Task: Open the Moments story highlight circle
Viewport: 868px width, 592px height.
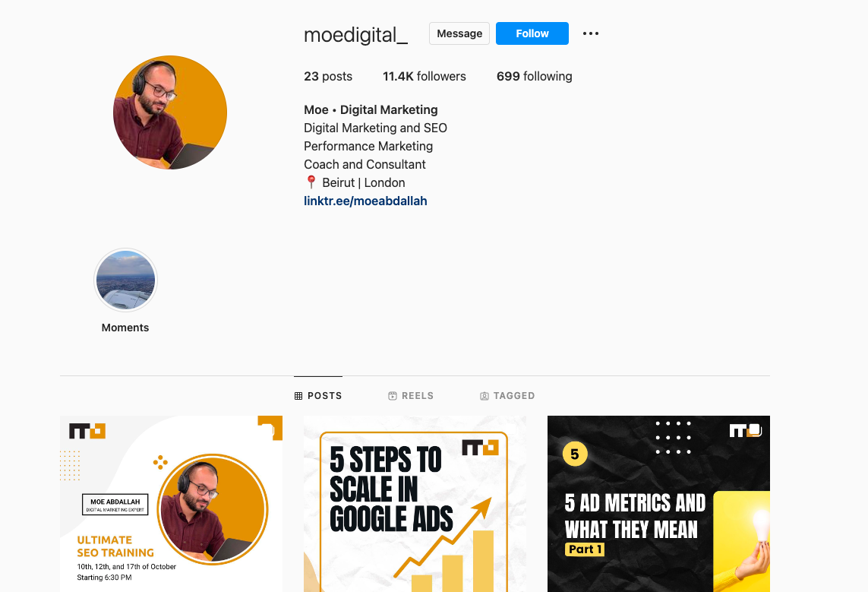Action: click(125, 280)
